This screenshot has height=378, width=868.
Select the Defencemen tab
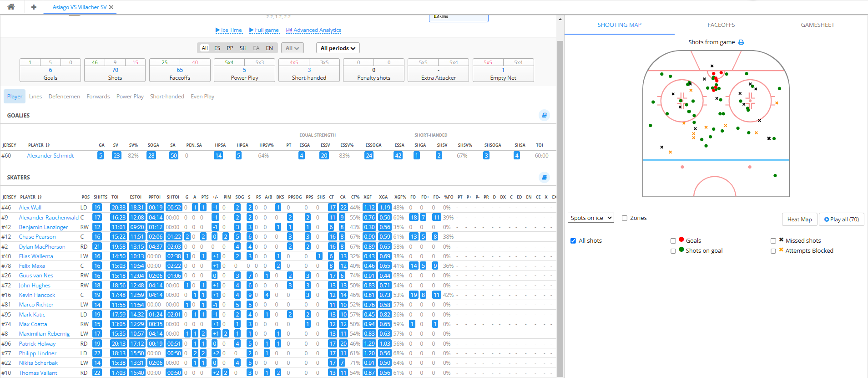click(64, 97)
